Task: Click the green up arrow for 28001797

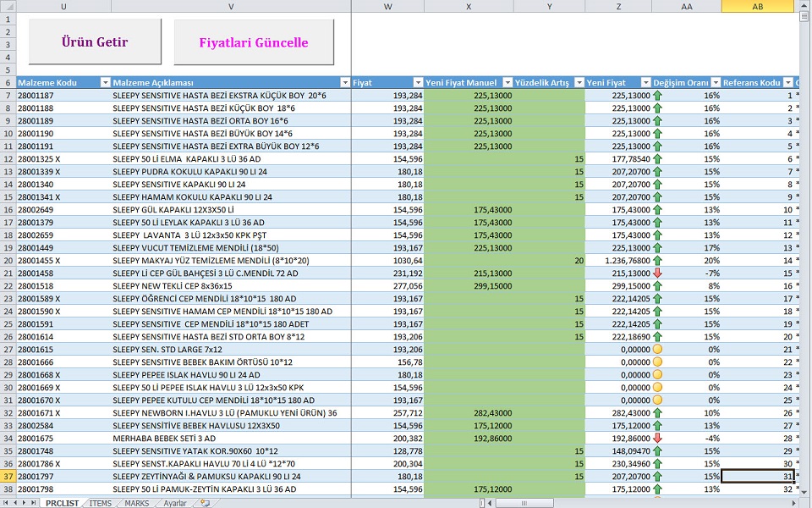Action: click(657, 477)
